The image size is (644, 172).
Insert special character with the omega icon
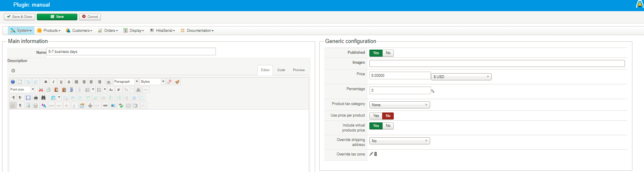pos(138,89)
